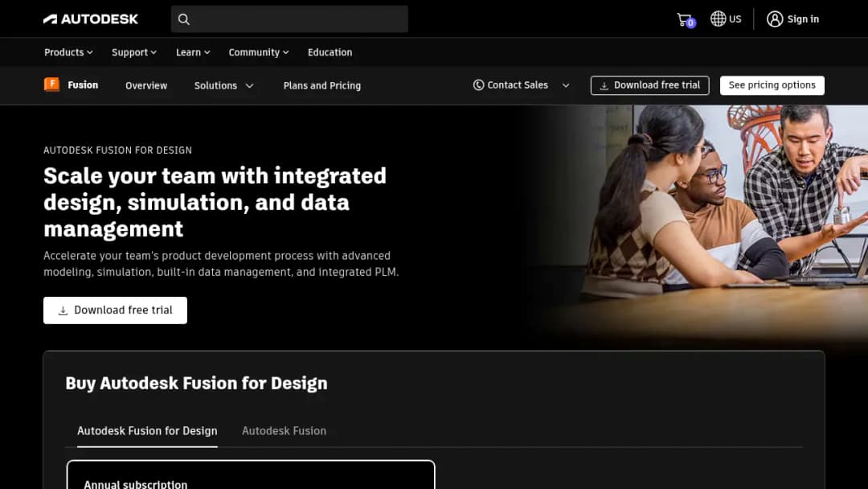
Task: Open Plans and Pricing
Action: [x=322, y=85]
